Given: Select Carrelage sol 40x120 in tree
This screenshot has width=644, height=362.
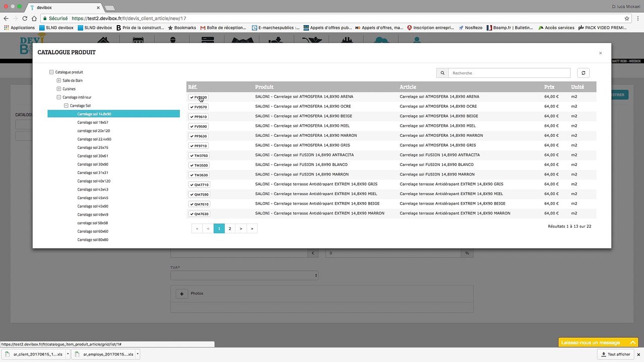Looking at the screenshot, I should (x=94, y=181).
